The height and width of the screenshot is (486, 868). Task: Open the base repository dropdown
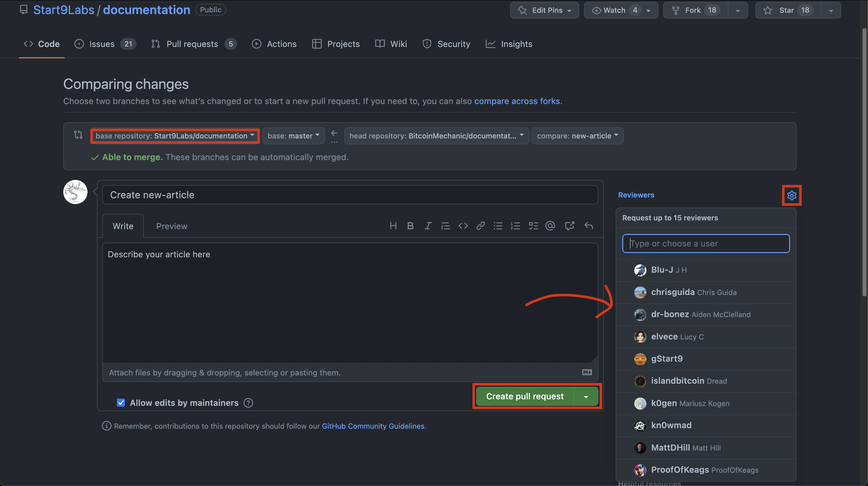point(175,136)
